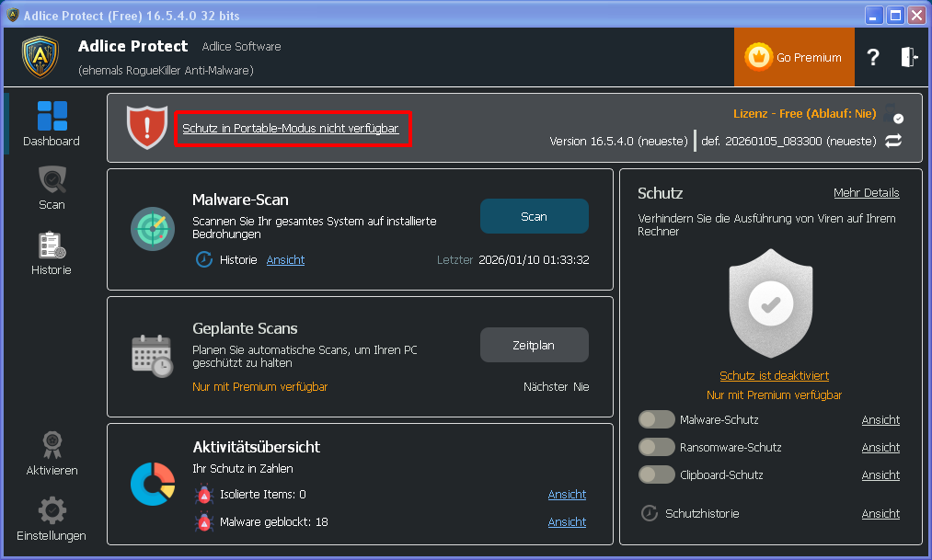932x560 pixels.
Task: Click Ansicht link for Clipboard-Schutz
Action: pyautogui.click(x=880, y=475)
